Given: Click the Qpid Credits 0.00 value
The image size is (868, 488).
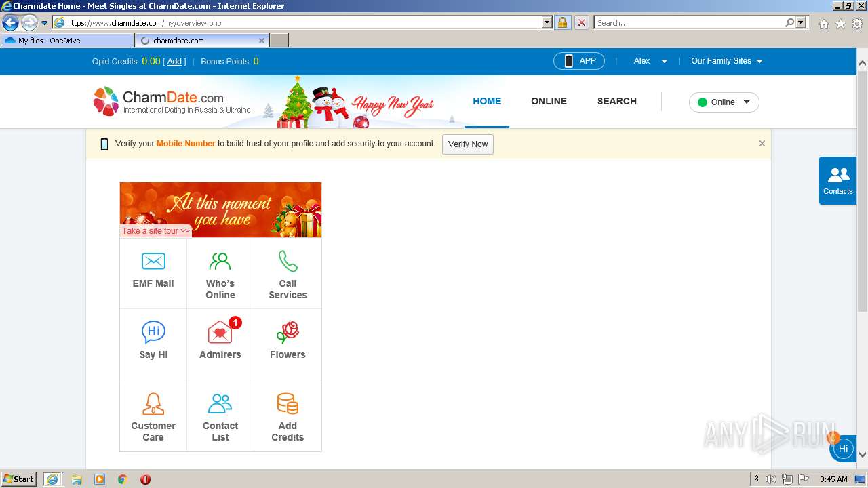Looking at the screenshot, I should 151,62.
